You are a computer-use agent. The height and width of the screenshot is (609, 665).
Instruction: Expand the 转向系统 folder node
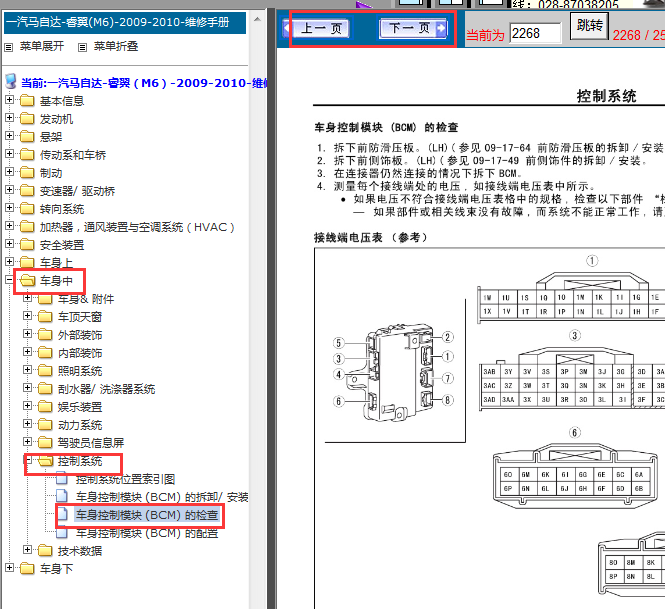point(9,208)
